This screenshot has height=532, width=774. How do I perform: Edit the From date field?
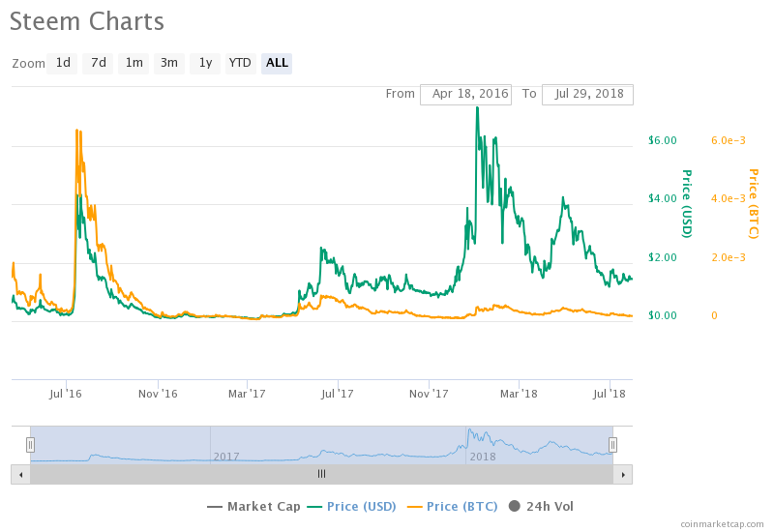pos(465,94)
